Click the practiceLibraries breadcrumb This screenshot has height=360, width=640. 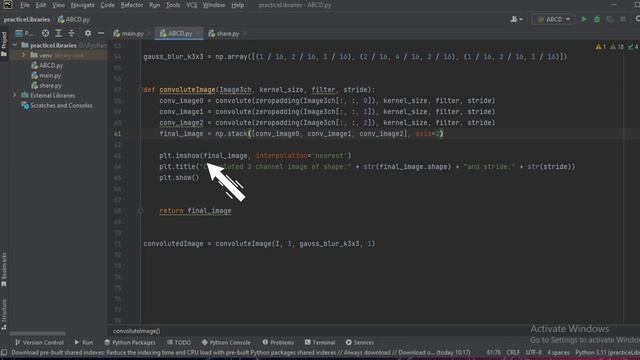tap(27, 19)
